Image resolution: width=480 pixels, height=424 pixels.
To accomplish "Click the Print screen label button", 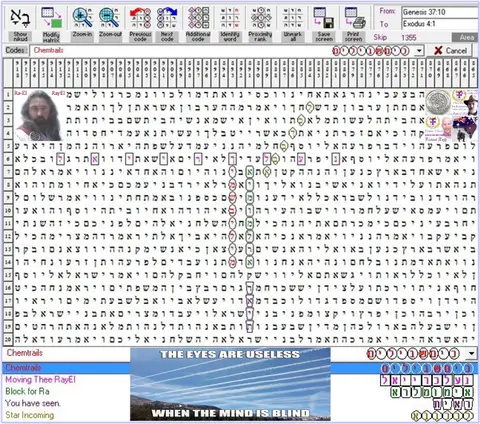I will coord(354,37).
